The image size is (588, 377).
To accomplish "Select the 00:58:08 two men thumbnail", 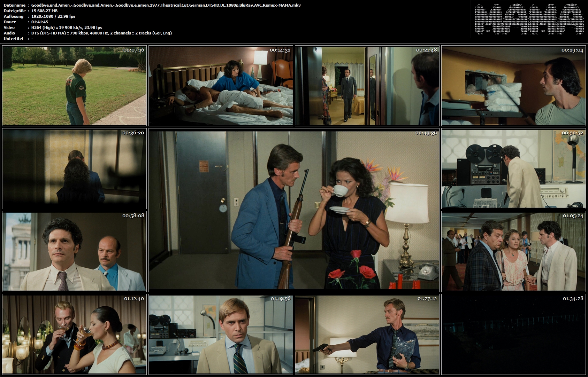I will coord(74,252).
